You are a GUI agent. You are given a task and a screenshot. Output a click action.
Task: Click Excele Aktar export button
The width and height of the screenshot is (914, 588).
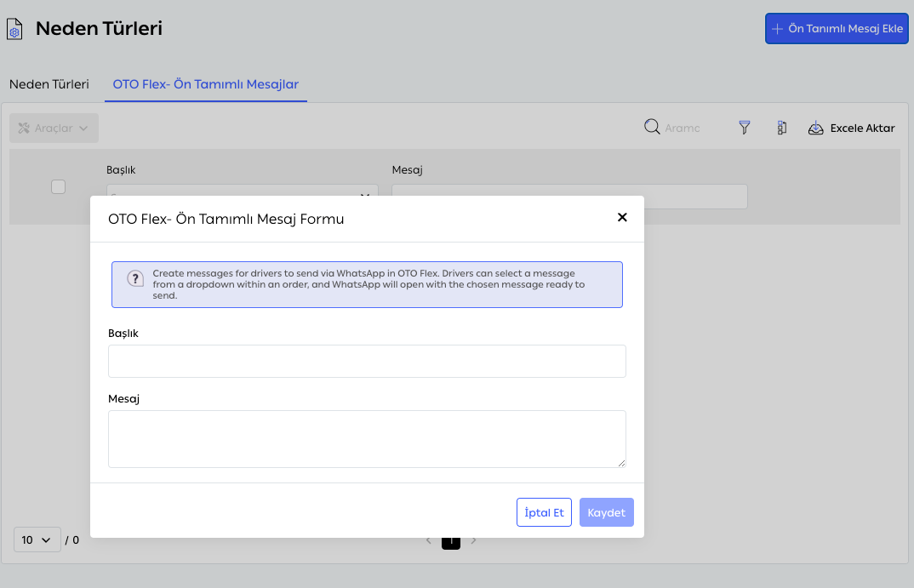(x=851, y=128)
